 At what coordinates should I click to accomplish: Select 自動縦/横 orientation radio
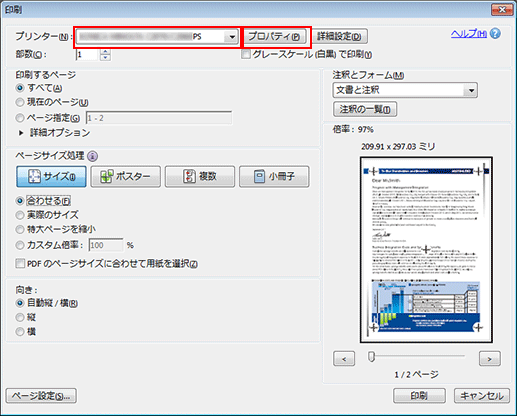point(20,303)
